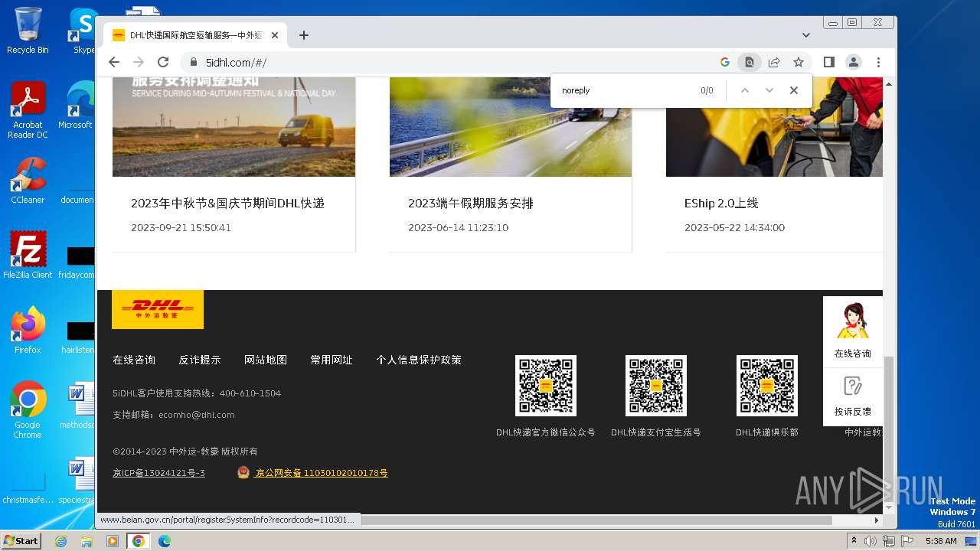Bookmark this page with the star
The image size is (980, 551).
799,62
